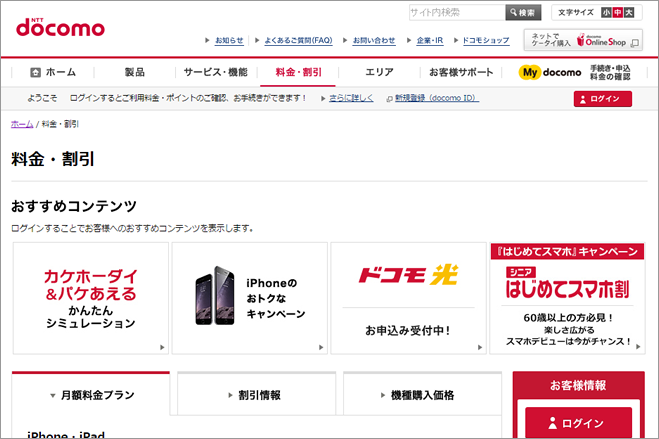This screenshot has height=439, width=659.
Task: Open 新規登録 (docomo ID) link
Action: (x=437, y=98)
